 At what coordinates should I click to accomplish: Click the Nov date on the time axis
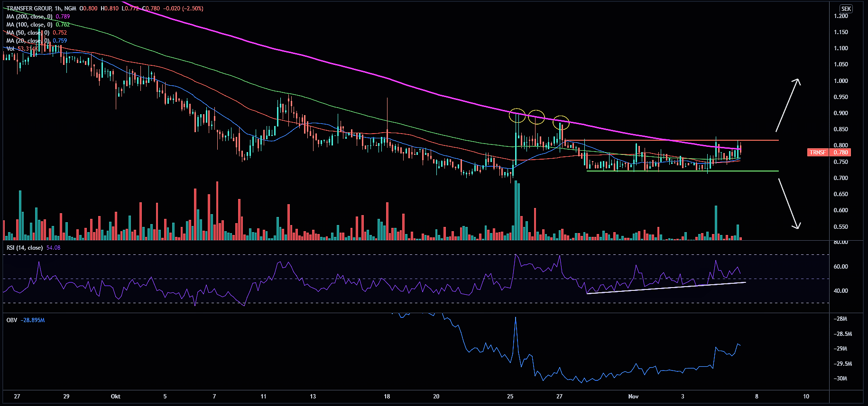pyautogui.click(x=633, y=397)
